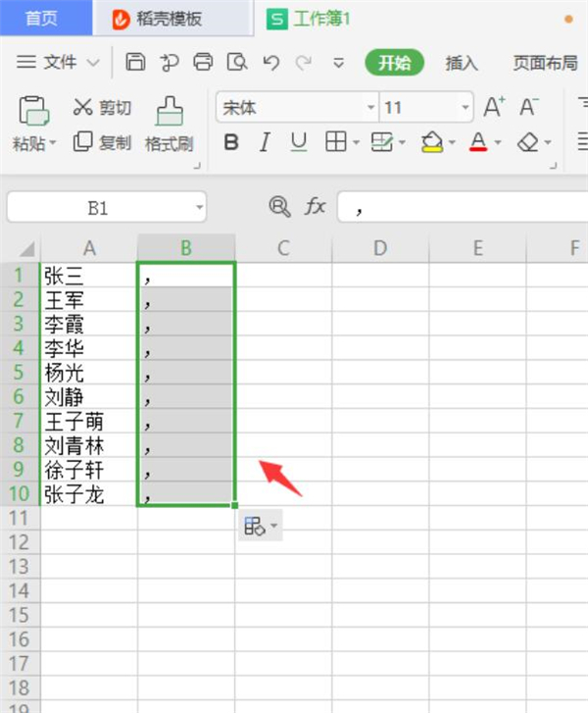Select the Format Painter (格式刷) tool
Viewport: 588px width, 713px height.
(169, 124)
